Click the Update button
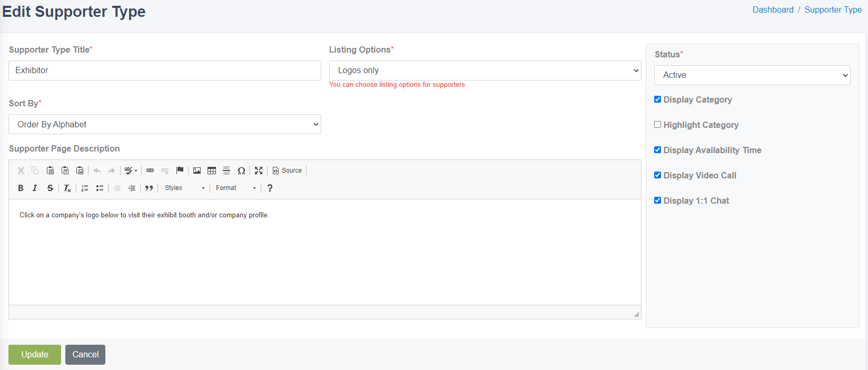 click(x=35, y=355)
